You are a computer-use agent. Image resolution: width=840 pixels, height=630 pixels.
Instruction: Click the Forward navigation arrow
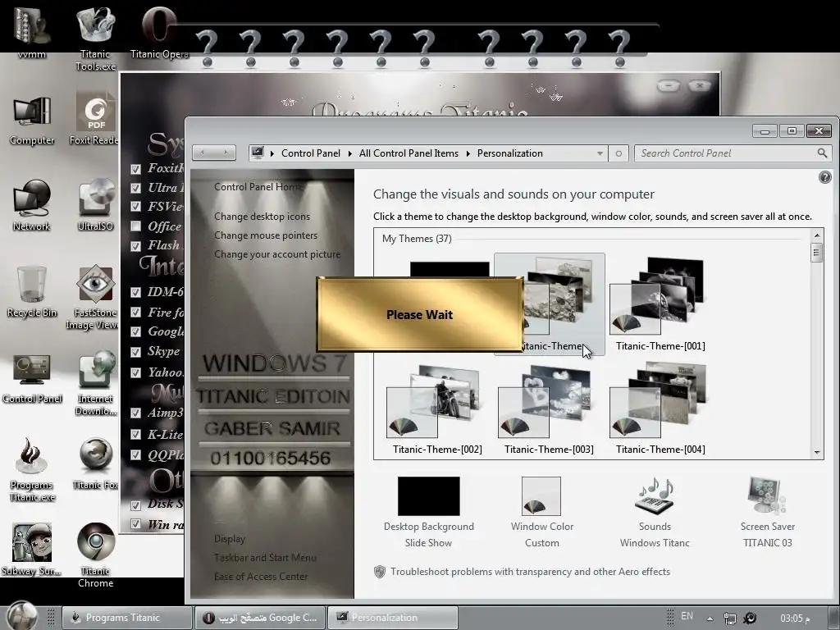tap(226, 153)
